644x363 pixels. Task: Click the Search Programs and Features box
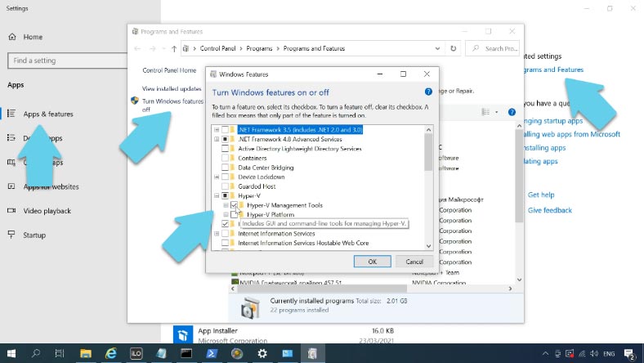(x=493, y=48)
